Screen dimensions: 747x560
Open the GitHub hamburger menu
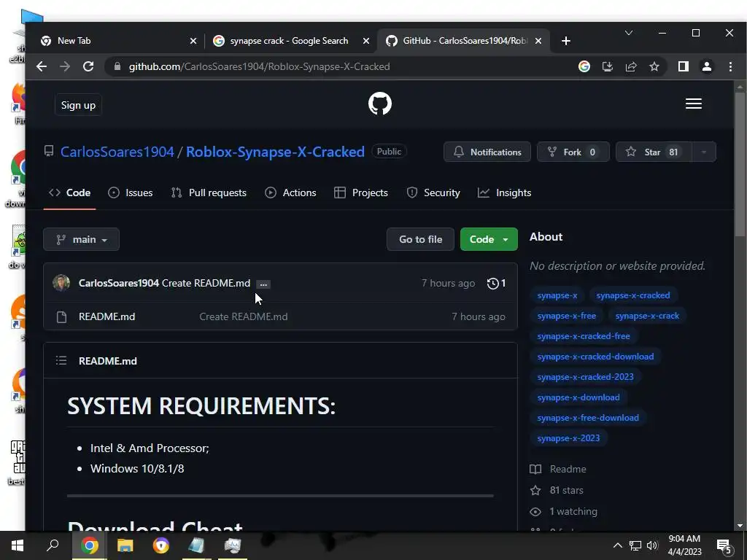click(693, 104)
